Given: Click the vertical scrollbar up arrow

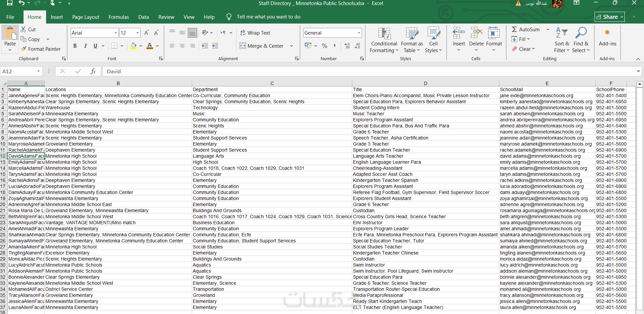Looking at the screenshot, I should tap(640, 84).
